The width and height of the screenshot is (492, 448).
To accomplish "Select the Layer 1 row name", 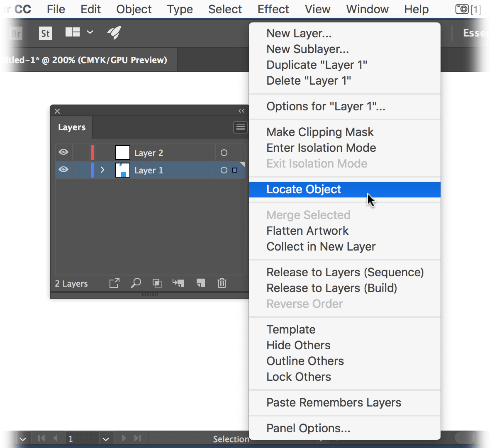I will point(149,170).
